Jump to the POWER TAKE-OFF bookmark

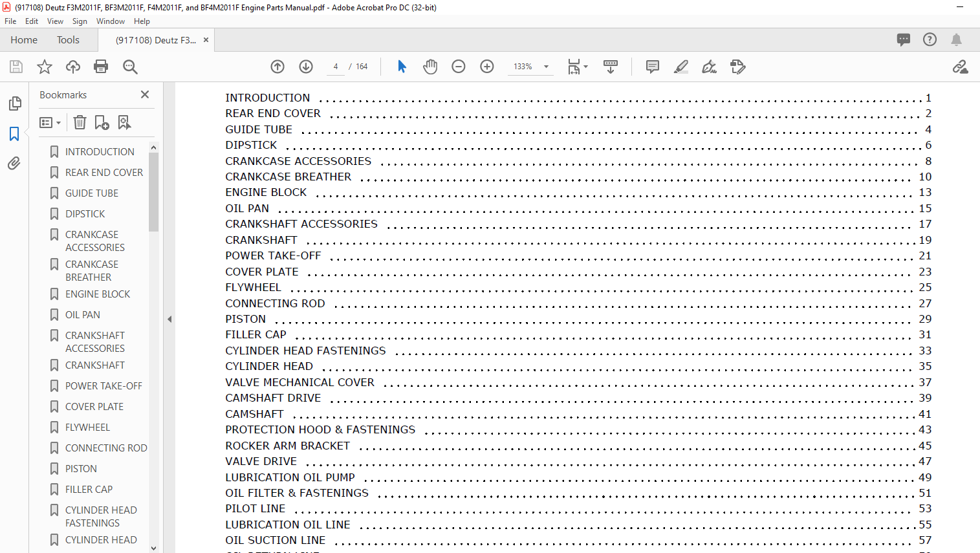103,385
